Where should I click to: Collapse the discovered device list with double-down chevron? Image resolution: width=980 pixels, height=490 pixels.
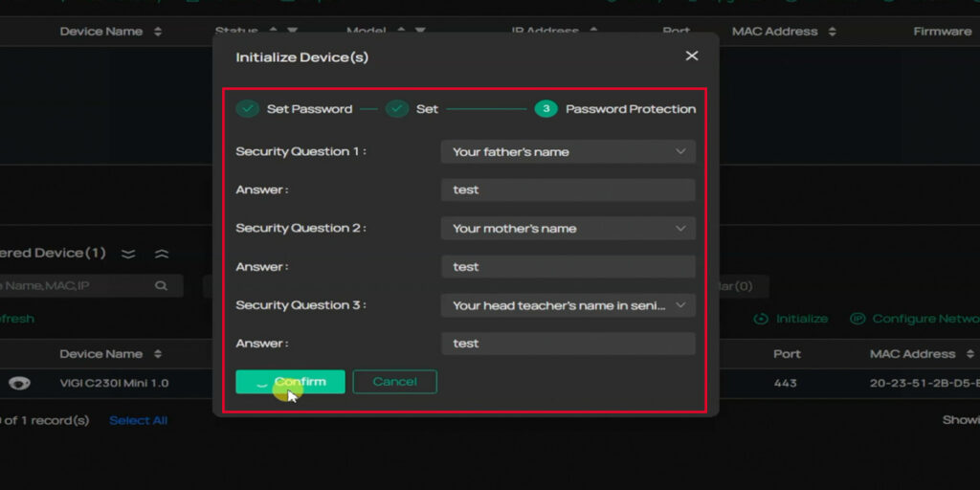pos(128,254)
